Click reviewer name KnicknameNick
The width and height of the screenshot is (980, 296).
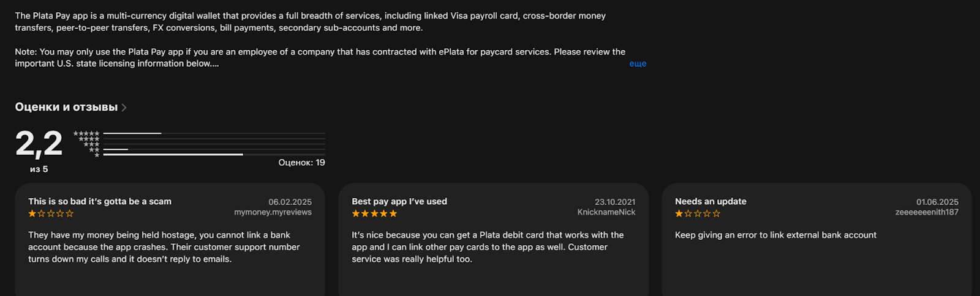point(606,212)
